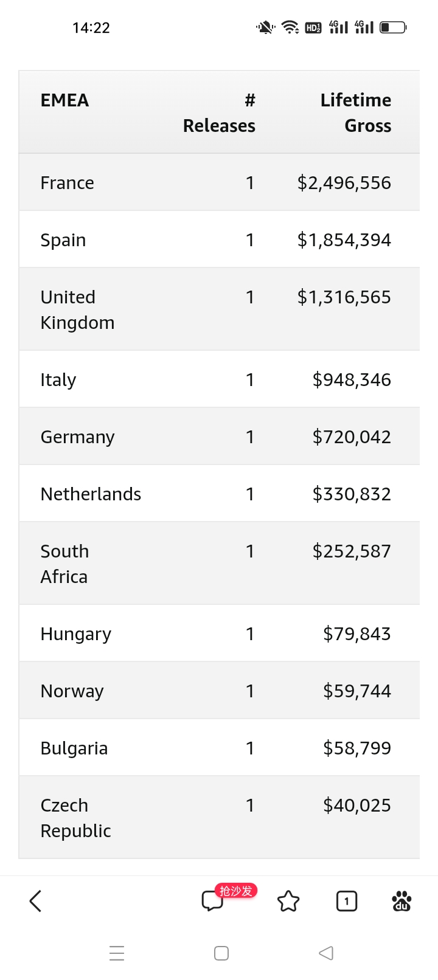This screenshot has height=980, width=438.
Task: Select South Africa's $252,587 gross value
Action: (x=352, y=551)
